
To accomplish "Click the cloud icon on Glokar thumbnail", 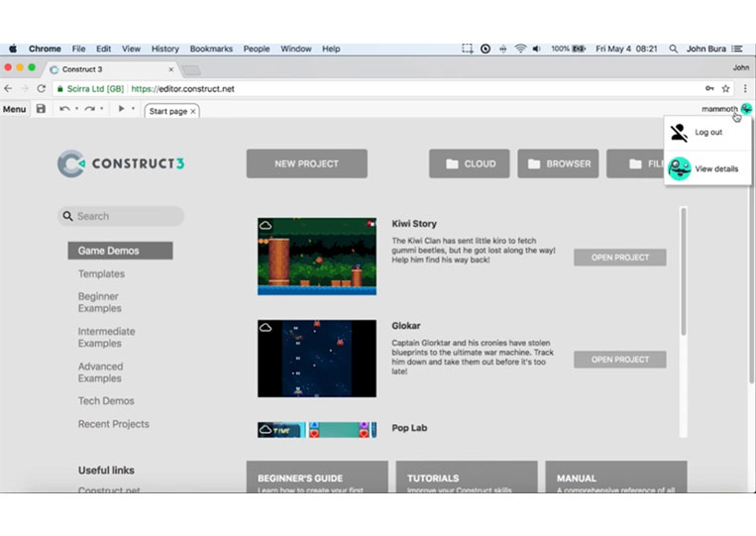I will click(x=266, y=328).
